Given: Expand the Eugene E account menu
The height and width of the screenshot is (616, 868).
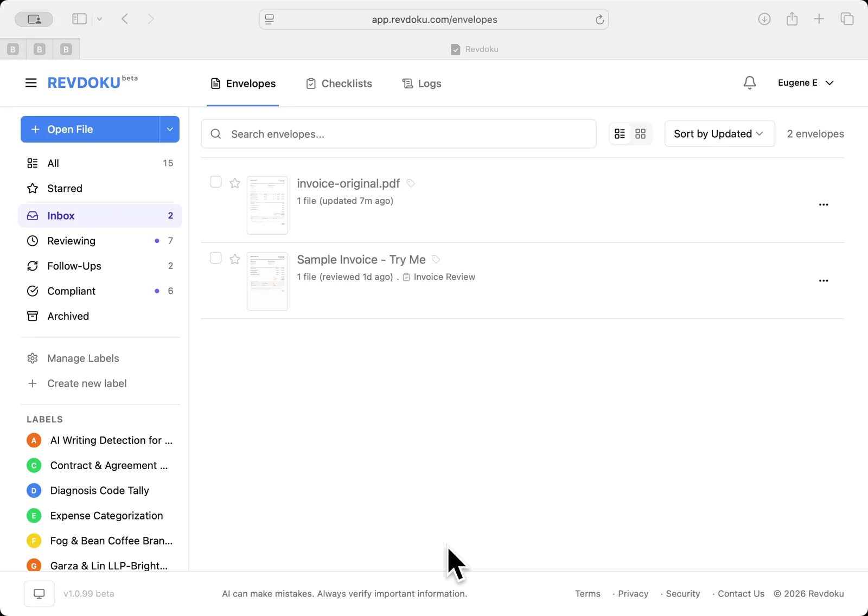Looking at the screenshot, I should point(806,82).
